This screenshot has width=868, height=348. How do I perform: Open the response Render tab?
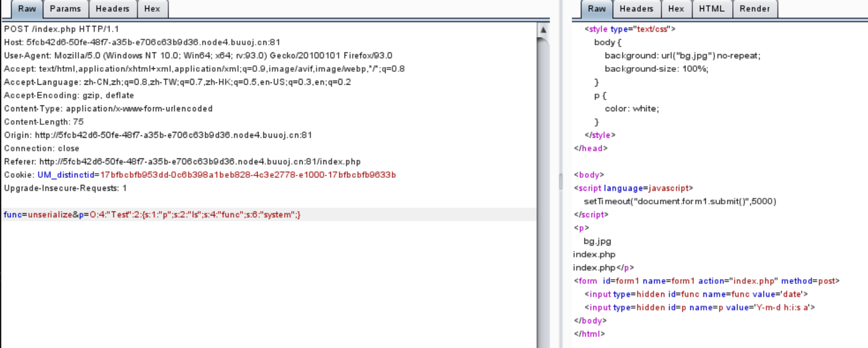click(755, 9)
